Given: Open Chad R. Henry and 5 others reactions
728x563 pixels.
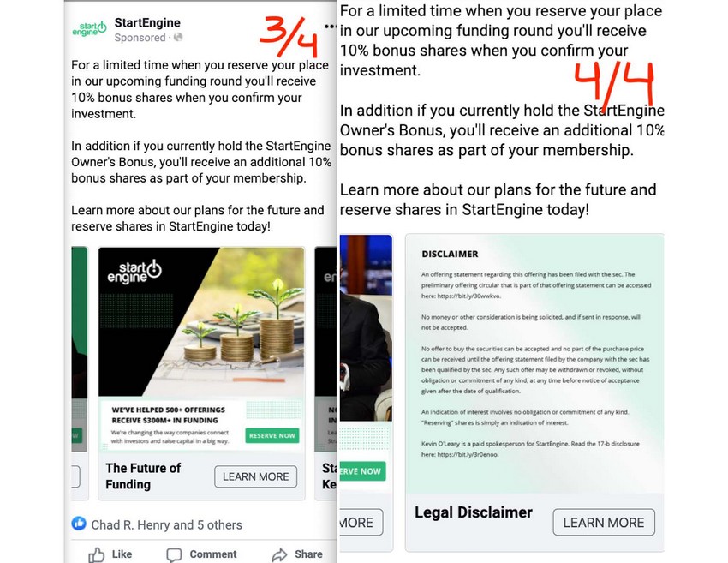Looking at the screenshot, I should (x=167, y=525).
